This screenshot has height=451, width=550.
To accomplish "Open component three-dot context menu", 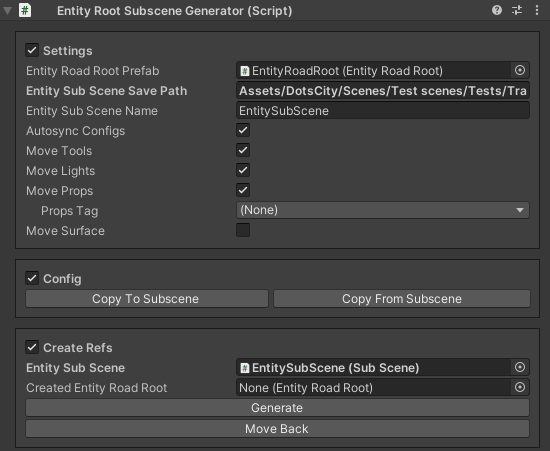I will tap(537, 10).
